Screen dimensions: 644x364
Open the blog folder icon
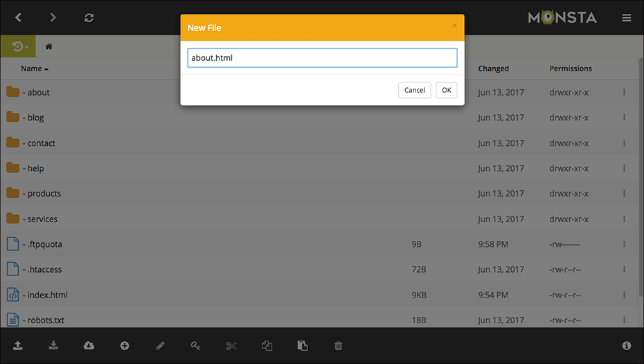tap(12, 117)
